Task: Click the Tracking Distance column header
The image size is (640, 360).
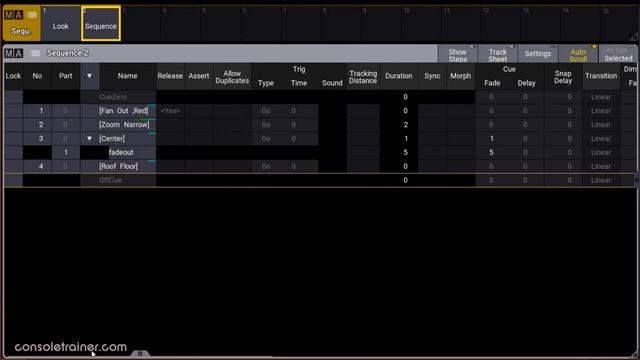Action: click(363, 77)
